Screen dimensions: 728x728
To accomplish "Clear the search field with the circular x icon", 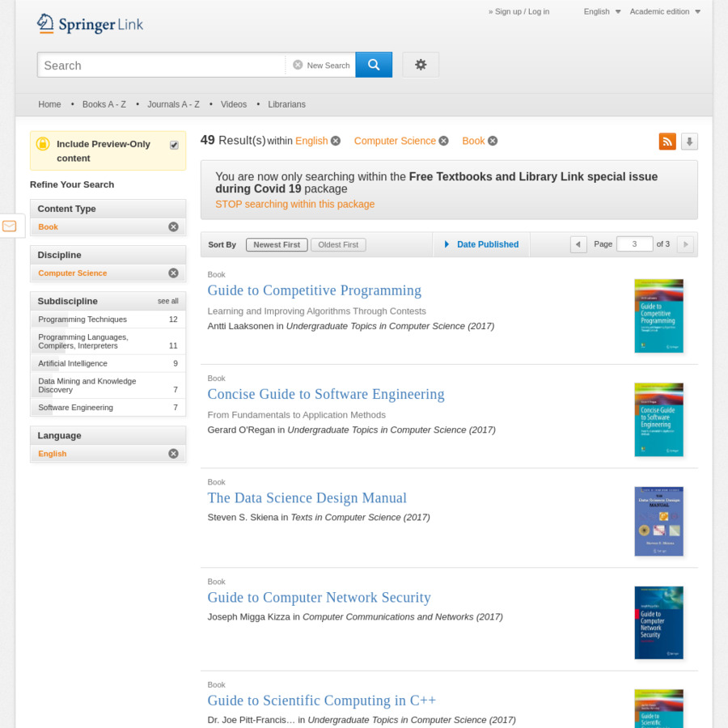I will [298, 65].
